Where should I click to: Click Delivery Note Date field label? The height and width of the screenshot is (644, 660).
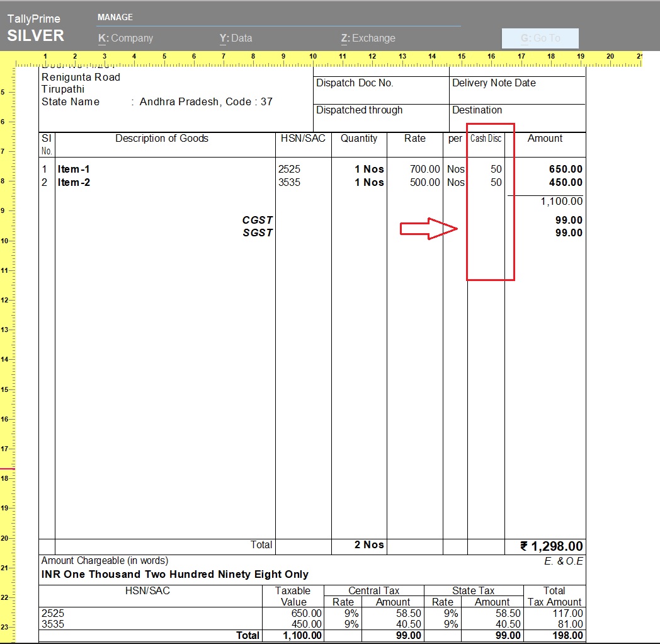494,83
